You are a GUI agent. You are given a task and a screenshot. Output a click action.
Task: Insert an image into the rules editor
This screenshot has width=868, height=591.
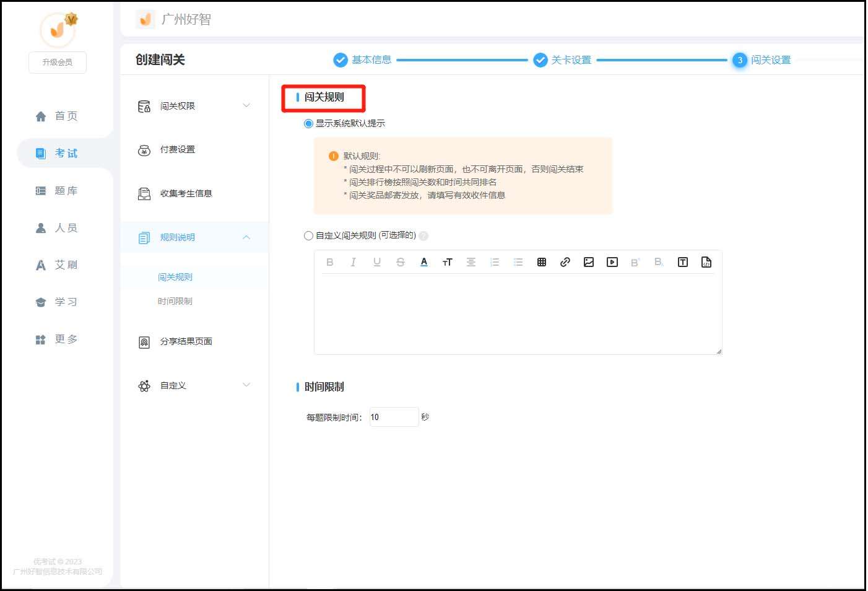pos(589,261)
